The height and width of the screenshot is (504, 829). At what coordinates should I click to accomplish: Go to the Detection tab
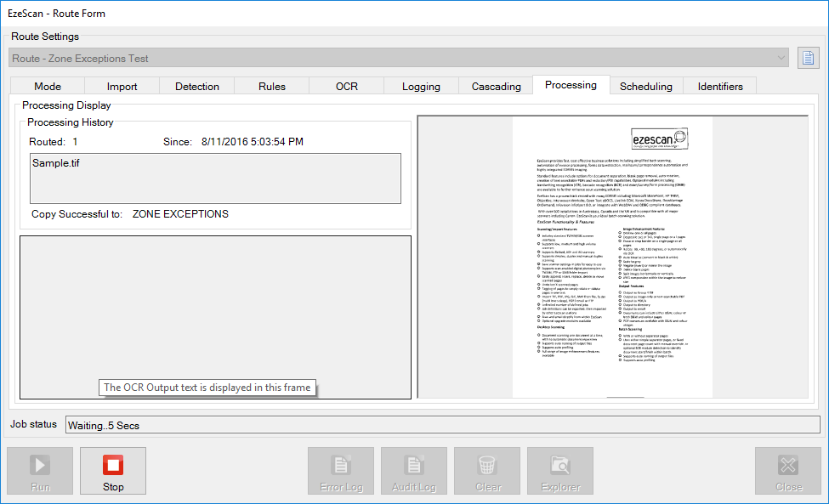197,86
